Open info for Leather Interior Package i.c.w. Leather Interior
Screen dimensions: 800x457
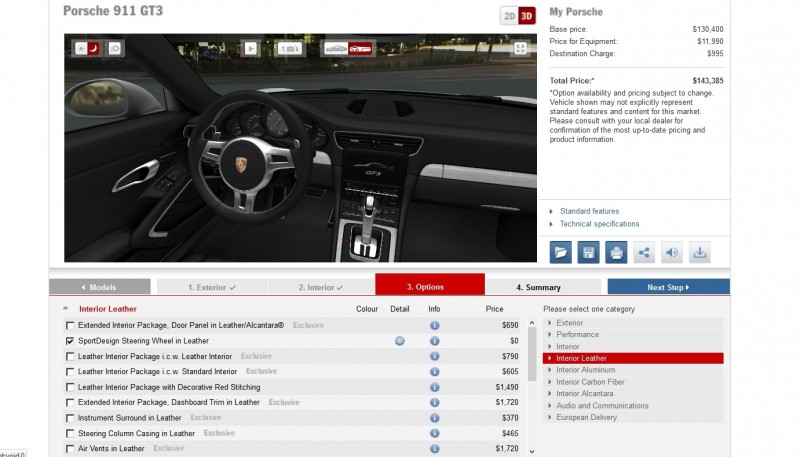pyautogui.click(x=434, y=356)
